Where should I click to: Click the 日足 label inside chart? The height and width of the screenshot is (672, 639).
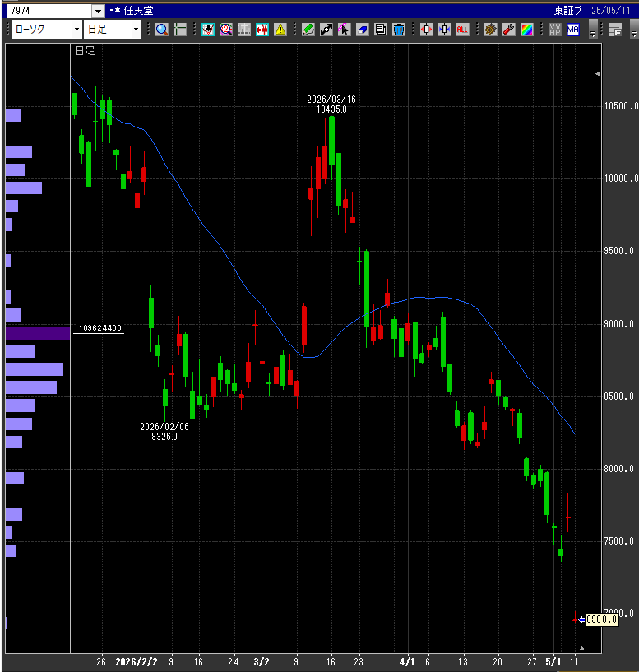click(85, 50)
